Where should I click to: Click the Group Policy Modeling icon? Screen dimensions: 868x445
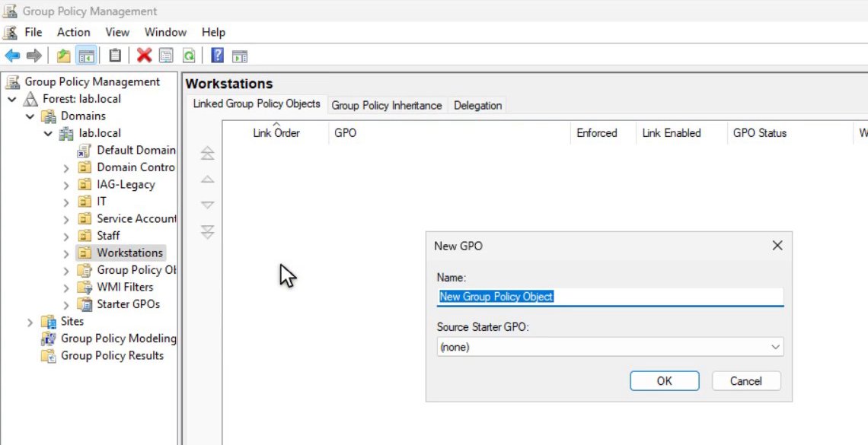49,339
